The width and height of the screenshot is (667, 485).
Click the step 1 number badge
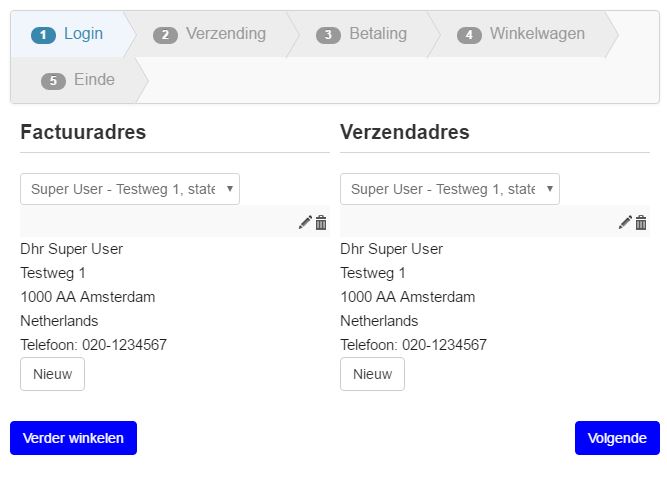point(43,35)
